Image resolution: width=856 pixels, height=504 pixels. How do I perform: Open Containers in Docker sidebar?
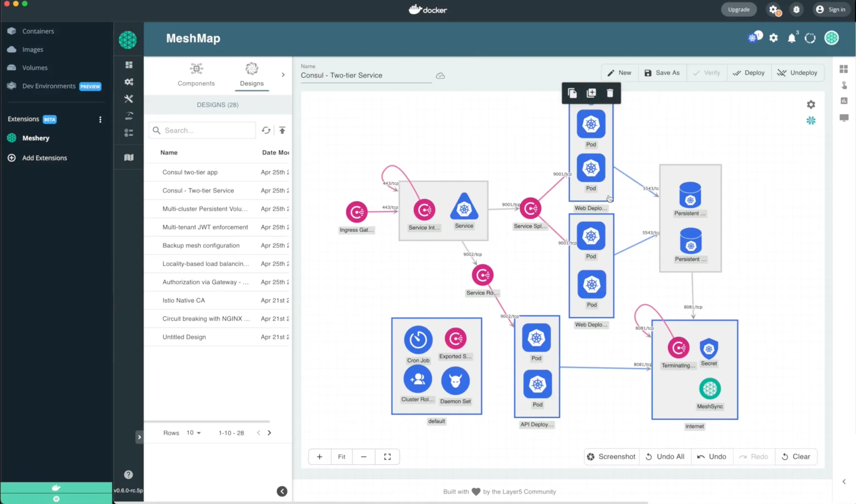(38, 31)
